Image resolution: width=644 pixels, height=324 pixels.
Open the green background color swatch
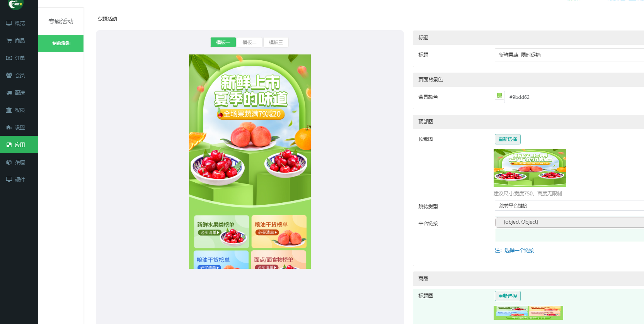pyautogui.click(x=499, y=95)
